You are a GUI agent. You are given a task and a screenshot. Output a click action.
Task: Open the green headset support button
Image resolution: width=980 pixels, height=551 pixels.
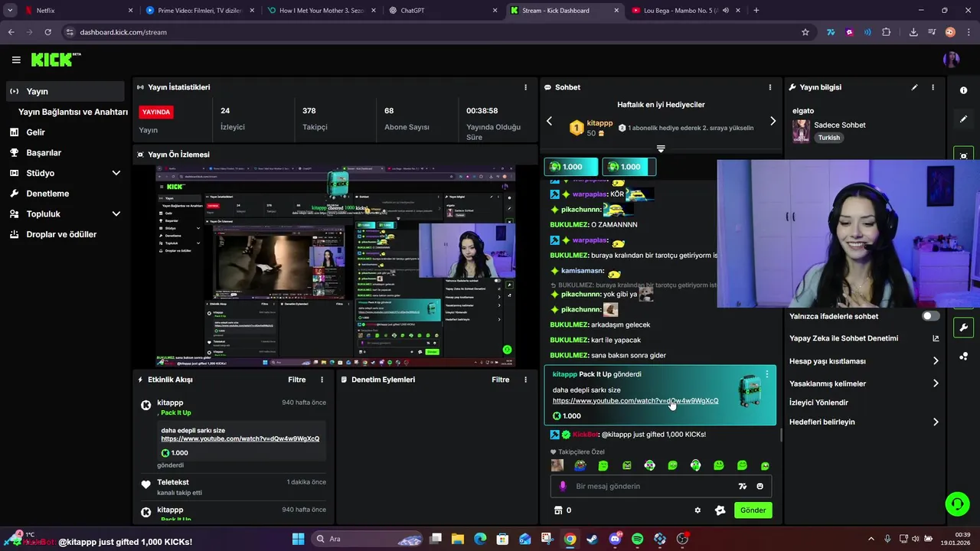[957, 504]
